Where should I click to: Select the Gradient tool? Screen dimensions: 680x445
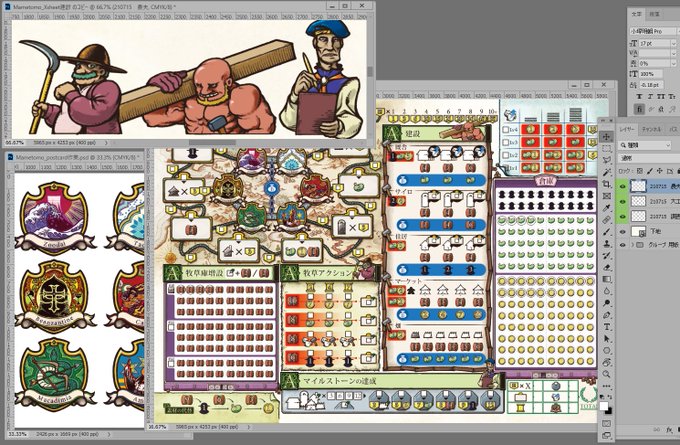606,279
